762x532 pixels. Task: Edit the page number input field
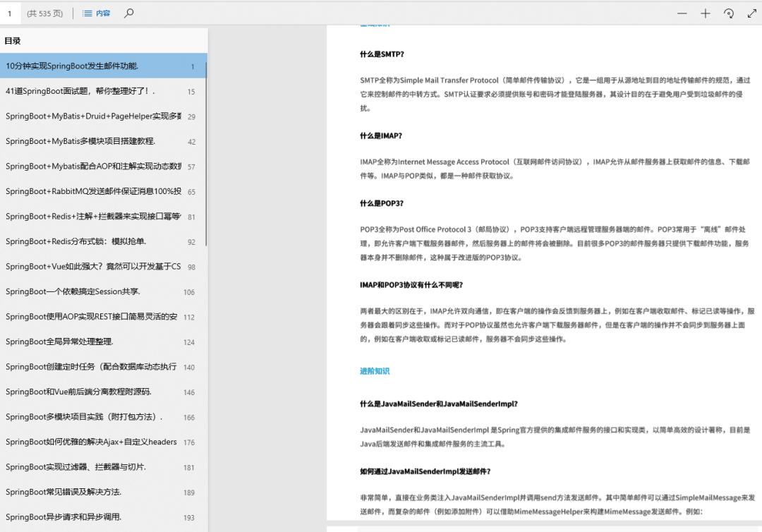pyautogui.click(x=9, y=13)
